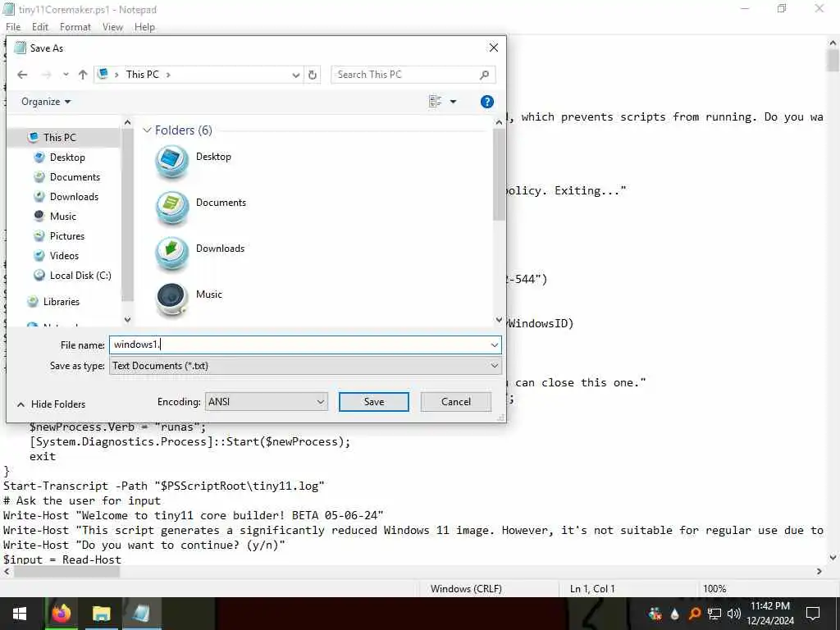Viewport: 840px width, 630px height.
Task: Open the Organize menu
Action: [x=46, y=102]
